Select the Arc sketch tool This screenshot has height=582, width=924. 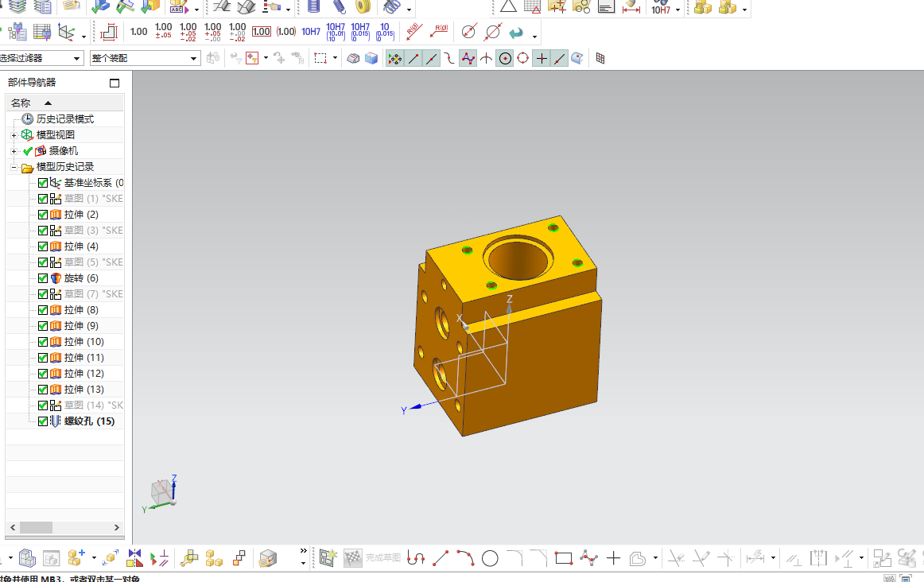[465, 558]
